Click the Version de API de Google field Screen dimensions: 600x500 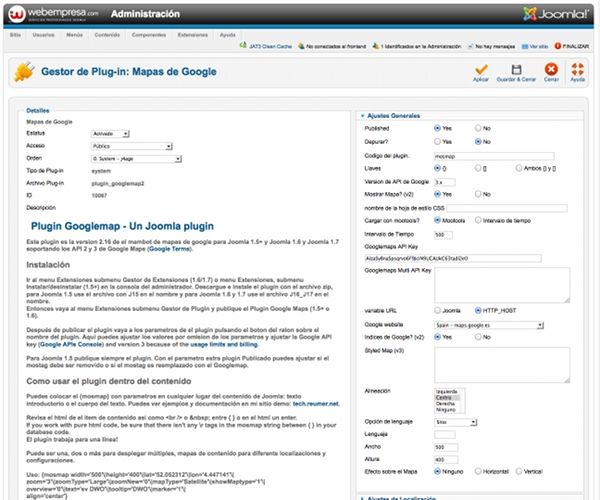[445, 182]
